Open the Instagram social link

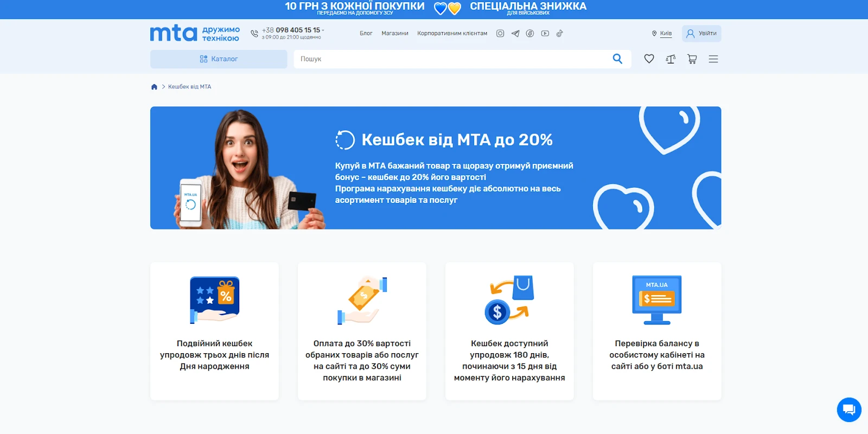pyautogui.click(x=500, y=34)
